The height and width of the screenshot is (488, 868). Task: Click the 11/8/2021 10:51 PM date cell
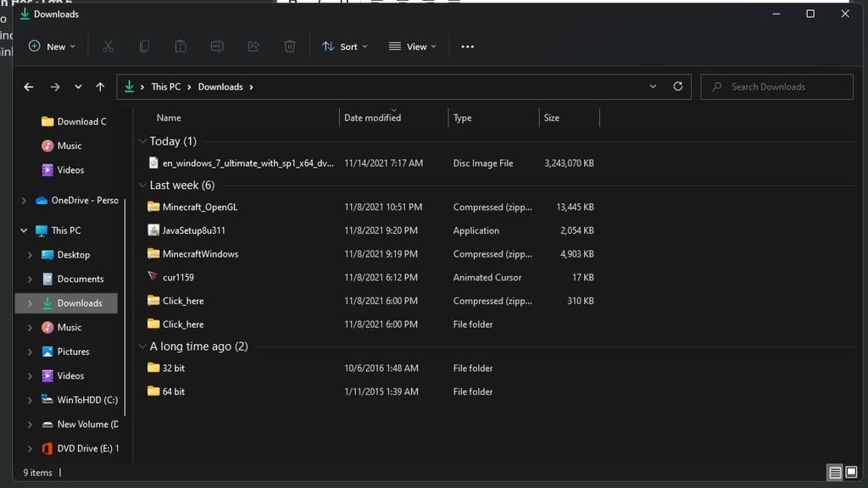(x=383, y=207)
